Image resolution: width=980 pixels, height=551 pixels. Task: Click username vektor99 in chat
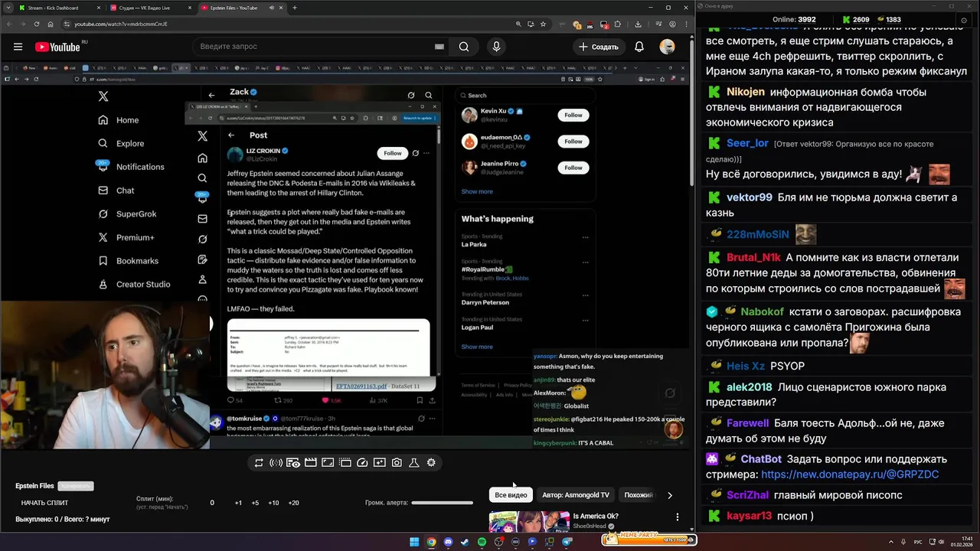click(750, 197)
